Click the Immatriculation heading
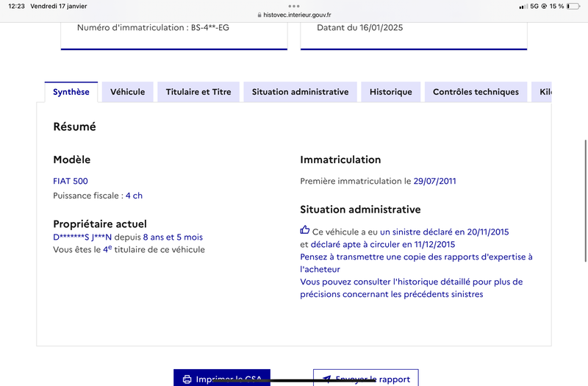Image resolution: width=588 pixels, height=386 pixels. [340, 160]
